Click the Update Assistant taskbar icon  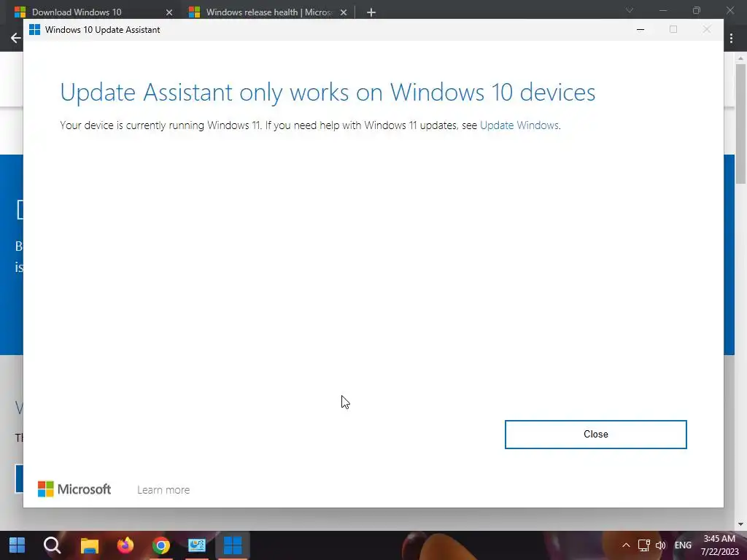(x=233, y=545)
